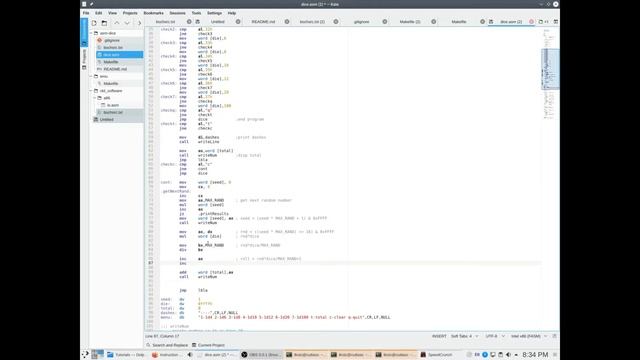Click the volume icon in system tray
Viewport: 640px width, 360px height.
pyautogui.click(x=508, y=355)
